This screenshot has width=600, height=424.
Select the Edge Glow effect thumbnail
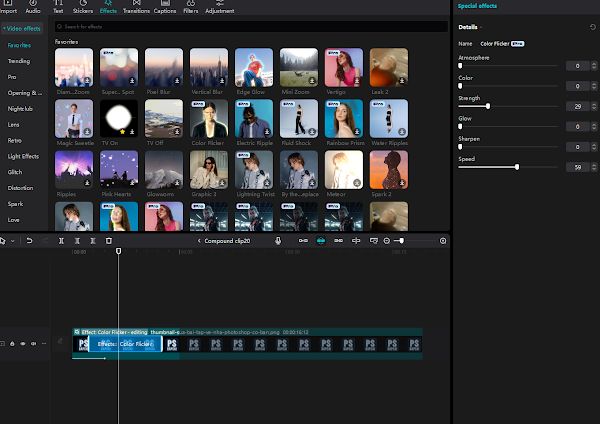tap(254, 67)
